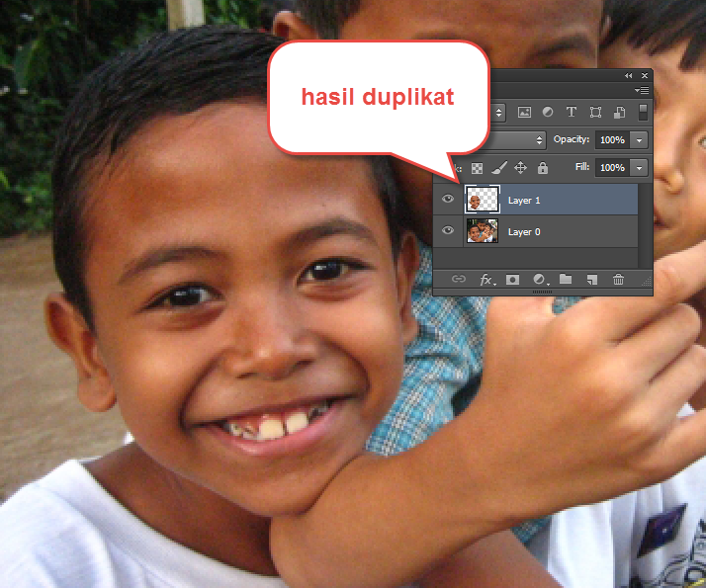Click the Opacity 100% value field

click(x=612, y=140)
